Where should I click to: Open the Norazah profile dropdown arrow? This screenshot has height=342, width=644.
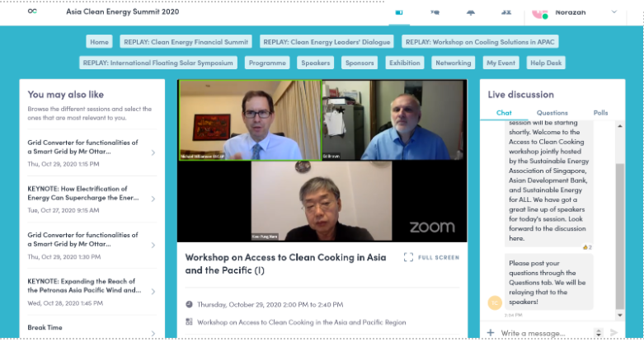(614, 12)
